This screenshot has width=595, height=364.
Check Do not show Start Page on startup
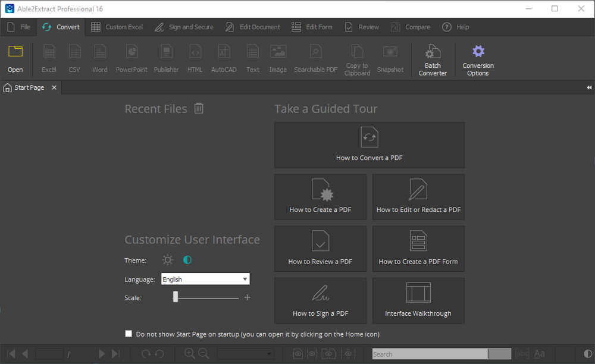[x=129, y=334]
